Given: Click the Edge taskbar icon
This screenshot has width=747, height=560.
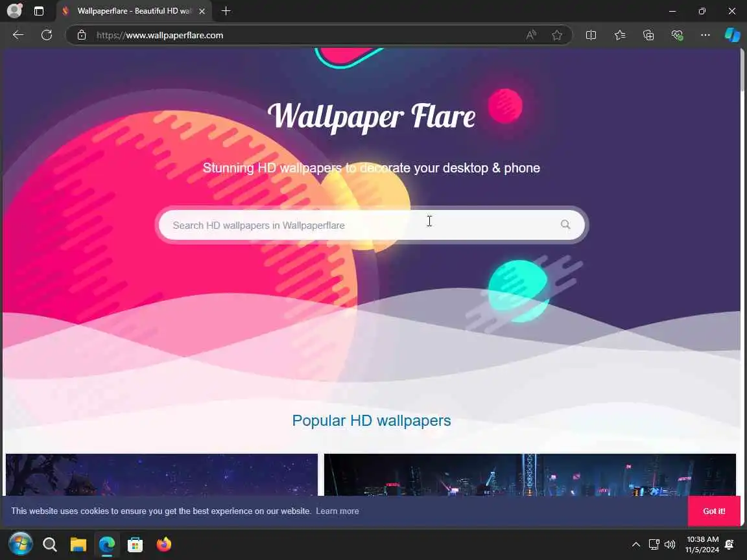Looking at the screenshot, I should coord(107,544).
